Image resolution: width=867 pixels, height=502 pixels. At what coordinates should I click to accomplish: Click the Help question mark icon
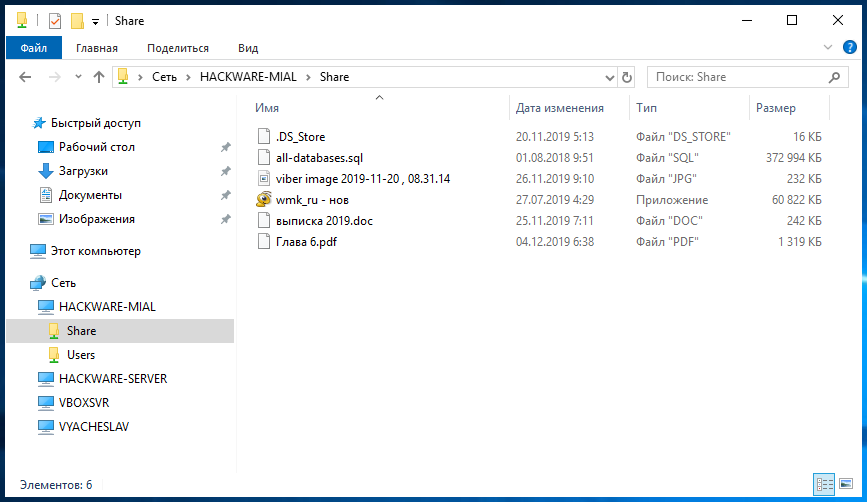848,47
